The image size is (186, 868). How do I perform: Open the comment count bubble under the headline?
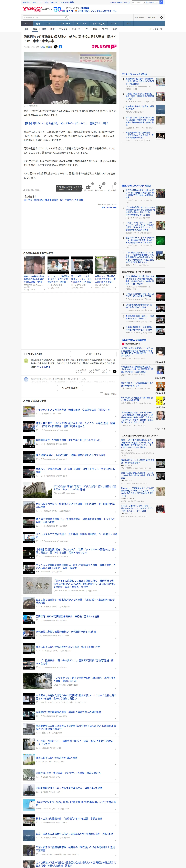coord(43,47)
